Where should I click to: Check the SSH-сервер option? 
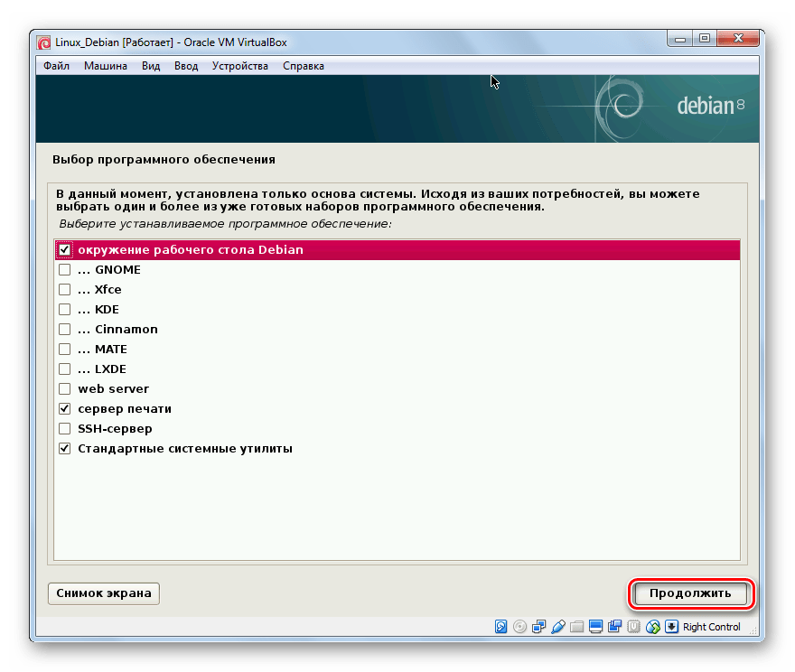click(x=64, y=429)
